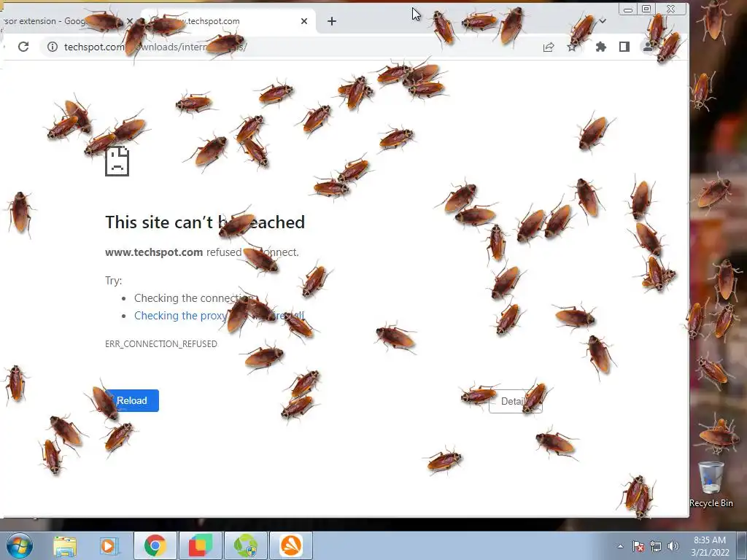
Task: Select the www.techspot.com tab
Action: coord(228,21)
